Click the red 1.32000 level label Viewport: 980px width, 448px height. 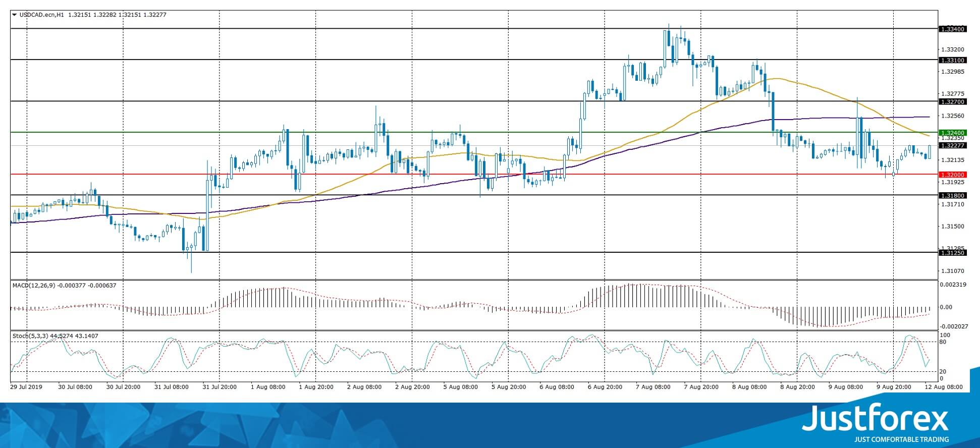[x=952, y=175]
